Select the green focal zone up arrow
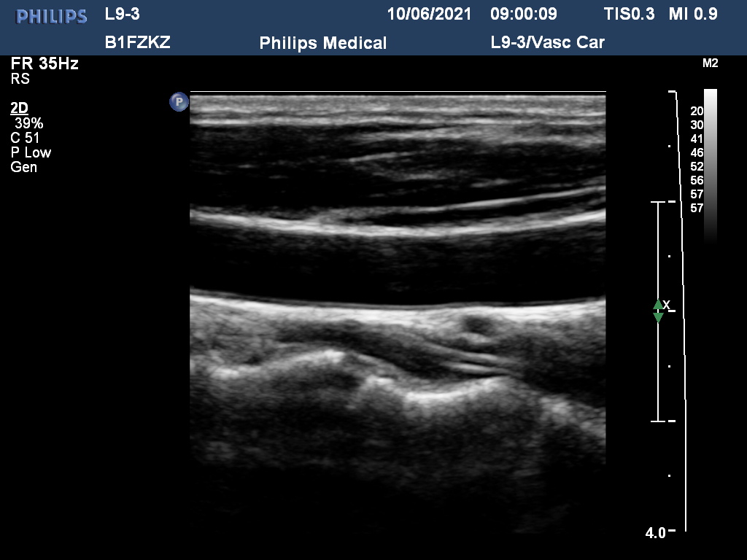Viewport: 747px width, 560px height. click(x=658, y=304)
